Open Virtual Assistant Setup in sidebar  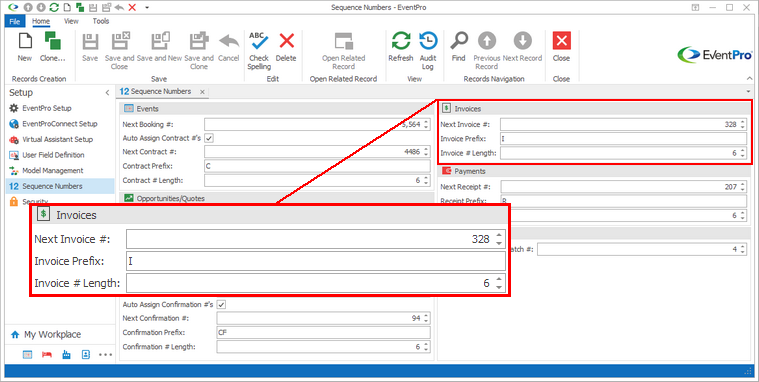[x=57, y=139]
